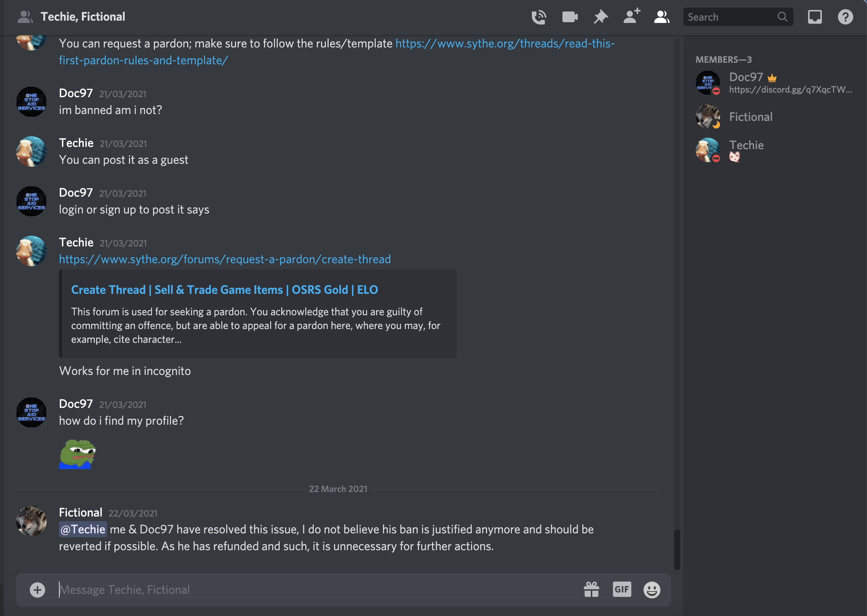
Task: Open the help icon
Action: tap(845, 17)
